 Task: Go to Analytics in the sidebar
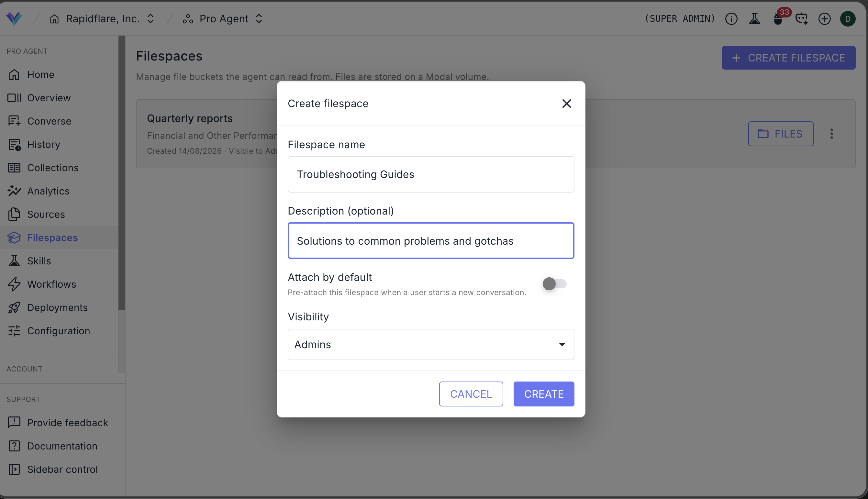click(x=48, y=191)
